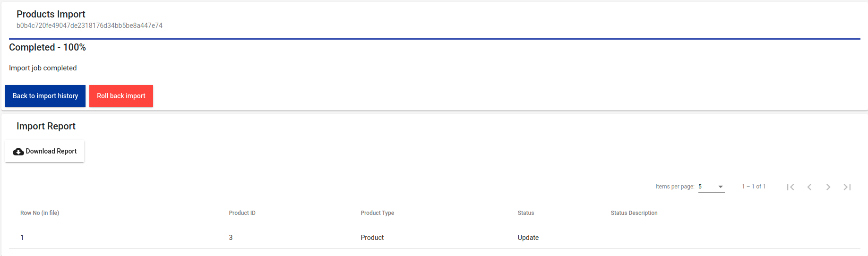Select the Update status cell in row 1
Image resolution: width=868 pixels, height=256 pixels.
pyautogui.click(x=528, y=238)
